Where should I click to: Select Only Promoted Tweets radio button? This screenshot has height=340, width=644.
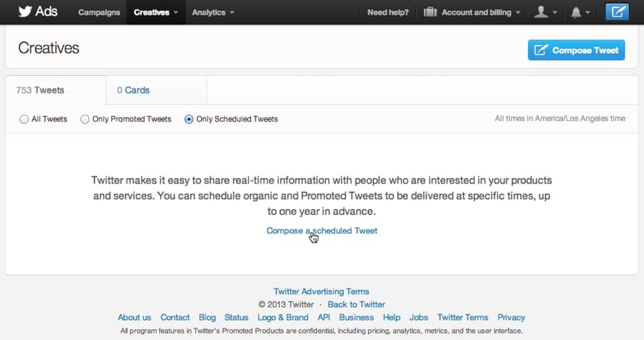tap(85, 119)
